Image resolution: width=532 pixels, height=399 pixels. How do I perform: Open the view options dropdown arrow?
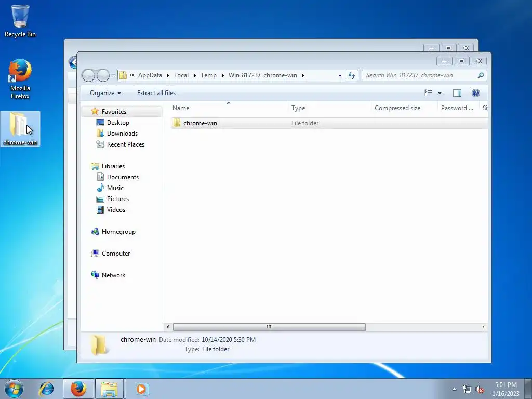pyautogui.click(x=440, y=93)
